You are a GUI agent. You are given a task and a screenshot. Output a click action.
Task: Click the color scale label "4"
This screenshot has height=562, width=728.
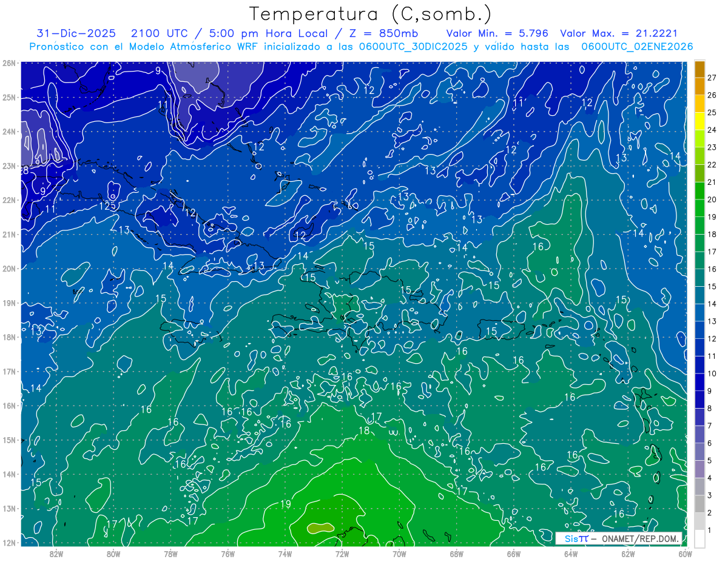pos(709,478)
